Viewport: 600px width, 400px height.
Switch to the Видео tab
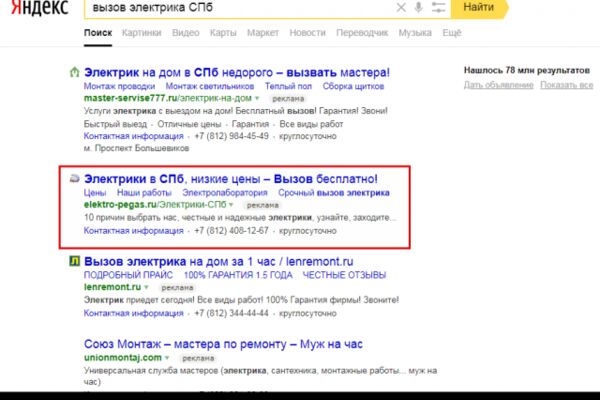(x=186, y=33)
